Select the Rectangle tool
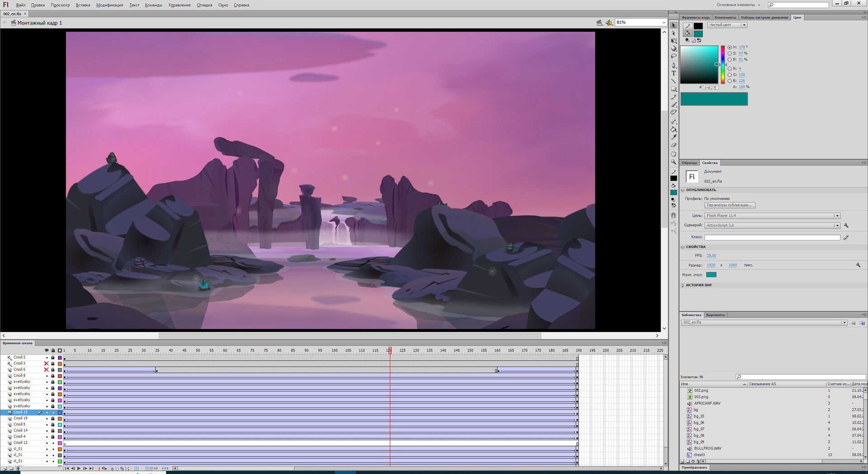The image size is (868, 474). click(674, 89)
